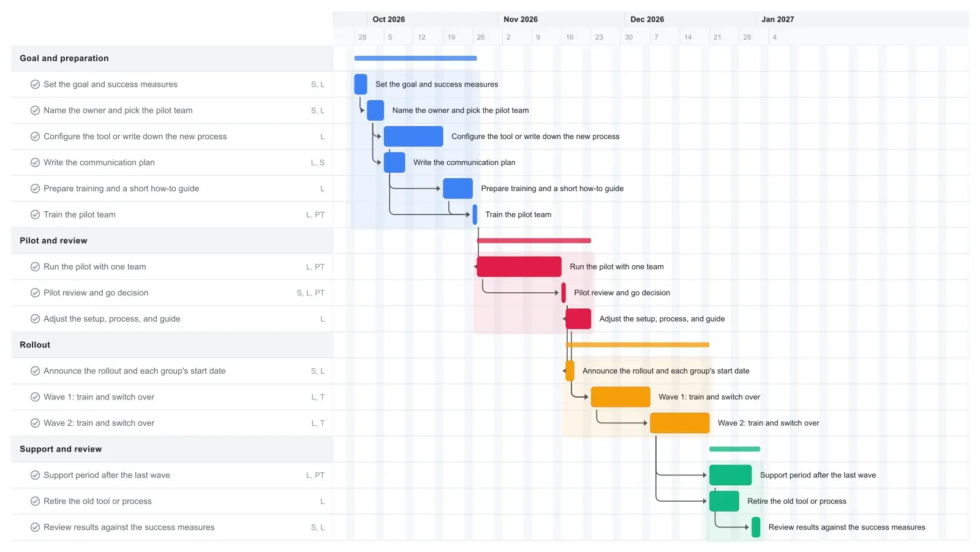
Task: Click check icon beside 'Run the pilot with one team'
Action: click(36, 267)
